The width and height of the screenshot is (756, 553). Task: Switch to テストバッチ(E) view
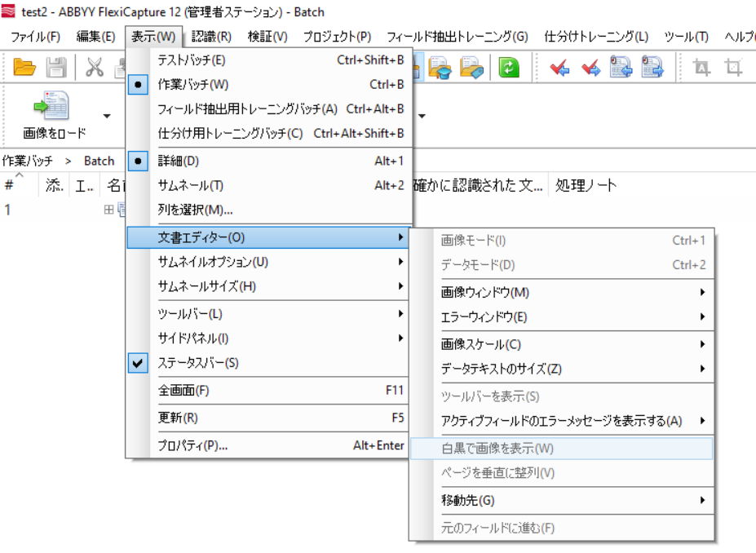[x=269, y=60]
